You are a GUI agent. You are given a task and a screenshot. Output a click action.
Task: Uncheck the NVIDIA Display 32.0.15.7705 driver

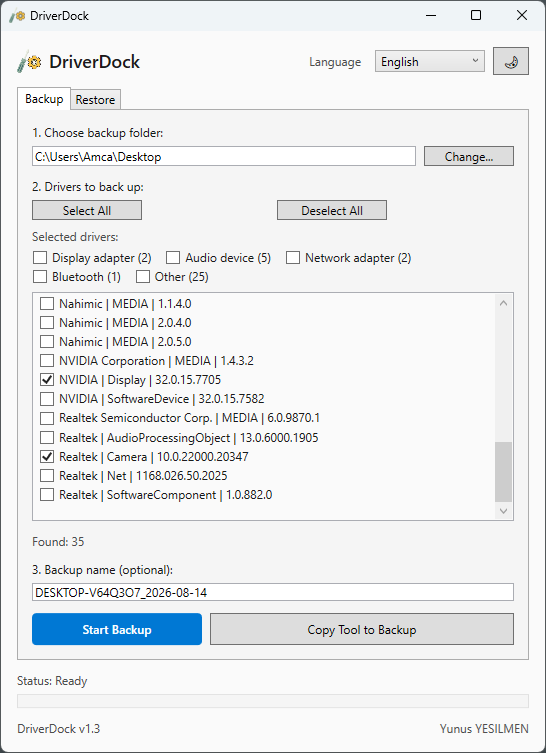[x=47, y=380]
